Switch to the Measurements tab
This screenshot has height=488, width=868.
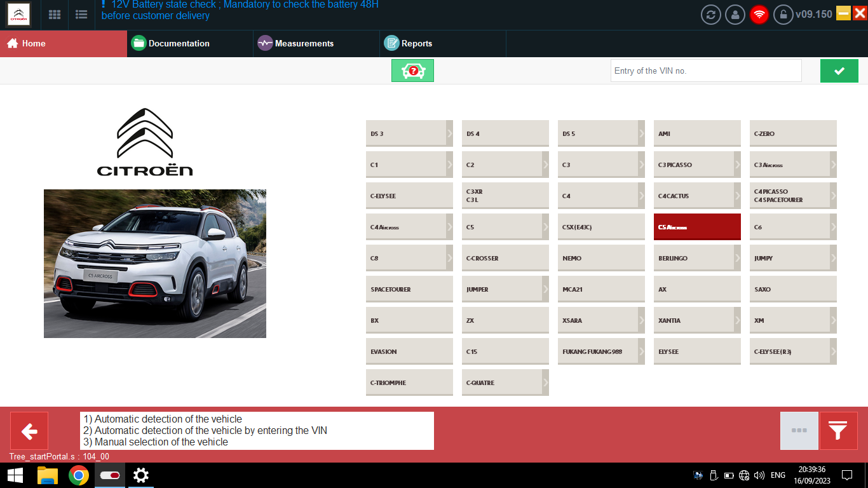[316, 43]
